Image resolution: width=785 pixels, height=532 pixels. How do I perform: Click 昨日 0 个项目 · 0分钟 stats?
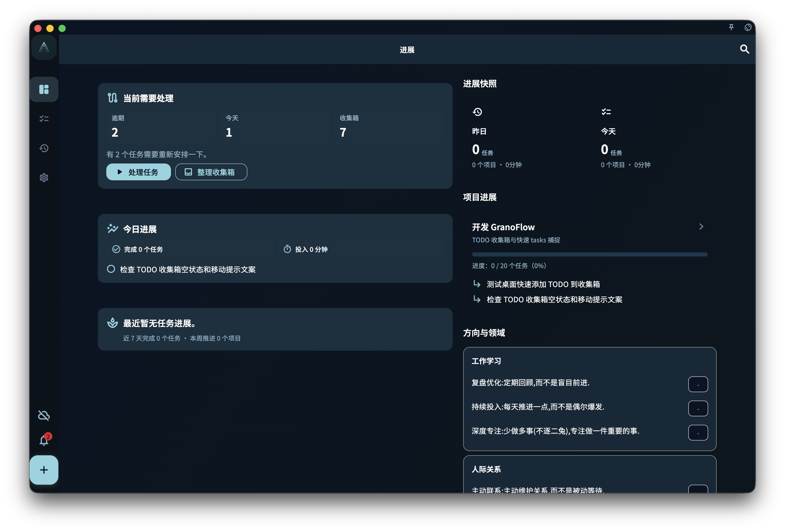496,165
